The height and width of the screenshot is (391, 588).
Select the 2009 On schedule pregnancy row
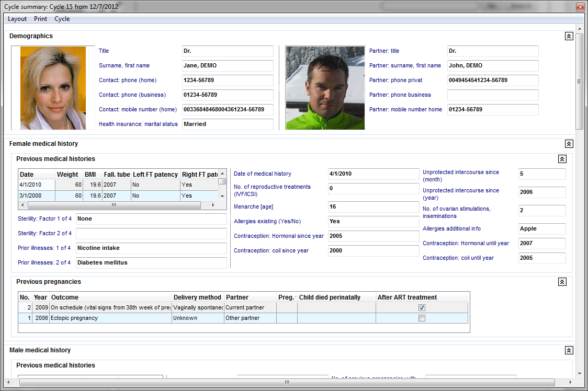click(x=243, y=307)
